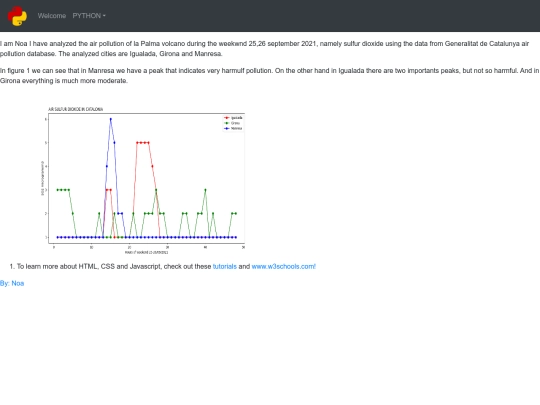Image resolution: width=540 pixels, height=405 pixels.
Task: Click the chart legend box
Action: tap(233, 123)
